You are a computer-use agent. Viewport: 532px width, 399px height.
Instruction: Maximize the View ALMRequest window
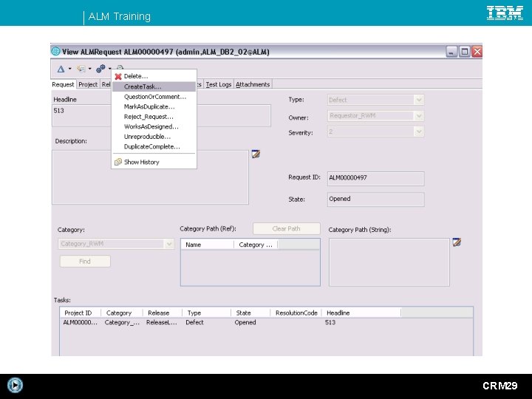click(464, 52)
